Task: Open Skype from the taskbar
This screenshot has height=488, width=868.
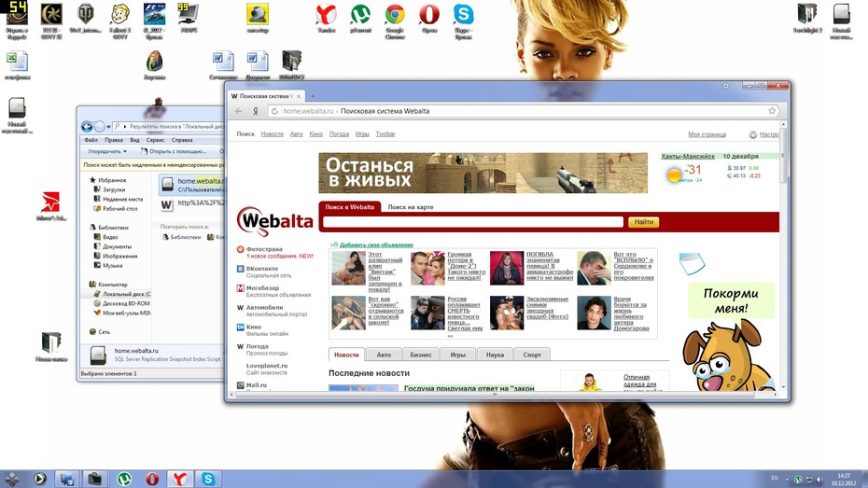Action: (208, 479)
